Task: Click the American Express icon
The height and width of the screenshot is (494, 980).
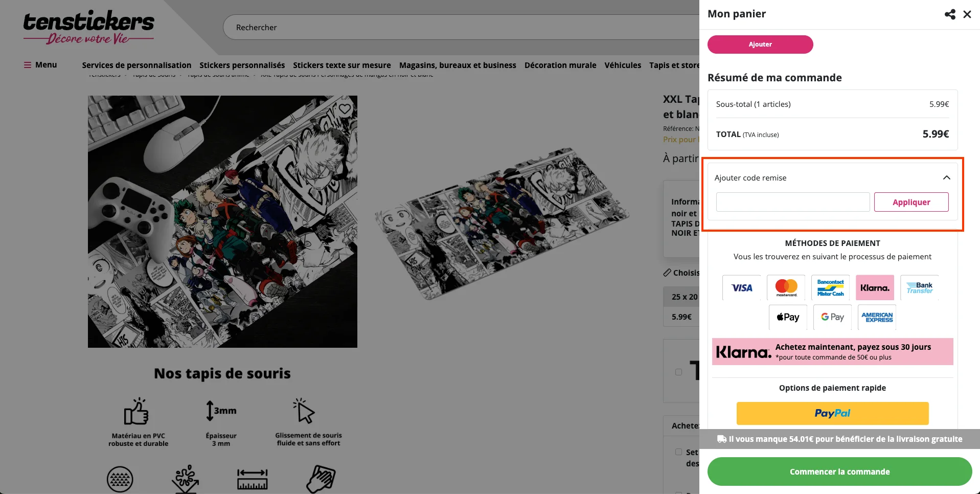Action: [877, 317]
